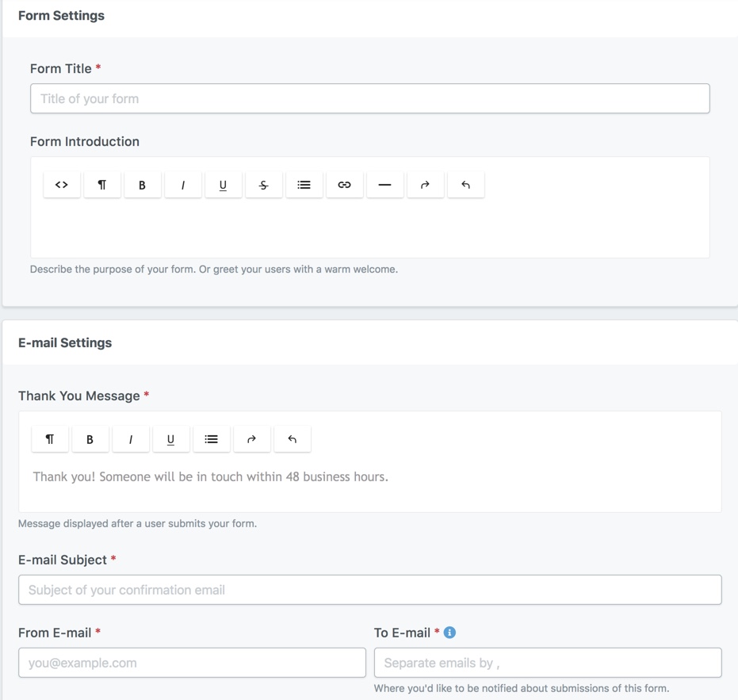The width and height of the screenshot is (738, 700).
Task: Toggle HTML code view in Form Introduction editor
Action: click(61, 184)
